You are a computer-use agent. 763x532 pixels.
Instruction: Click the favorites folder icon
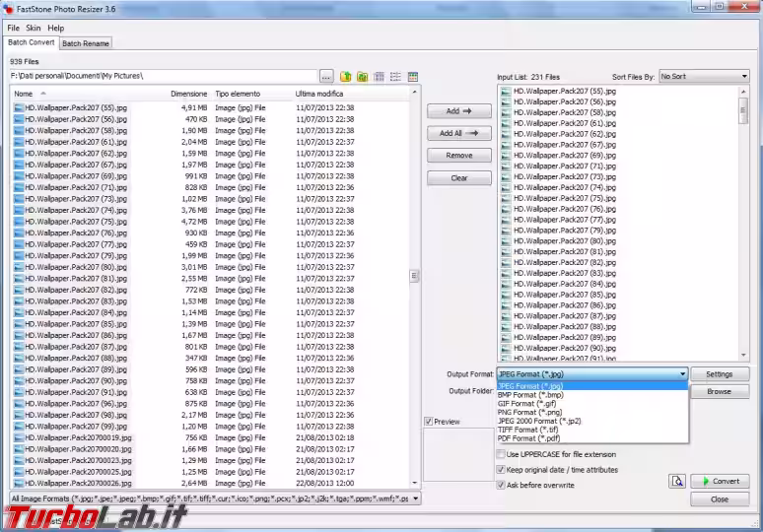tap(362, 76)
